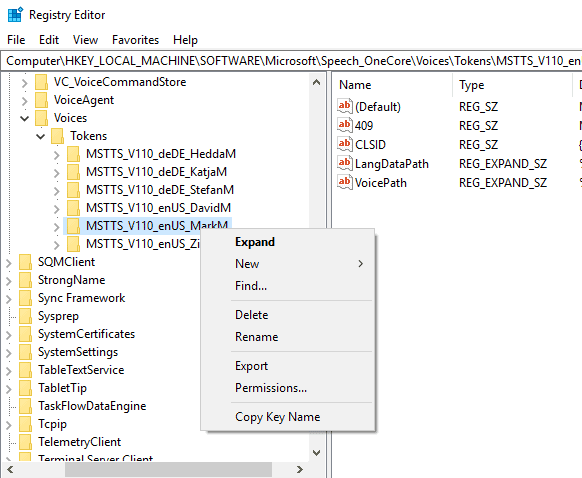582x478 pixels.
Task: Click the tree horizontal scrollbar thumb
Action: tap(168, 469)
